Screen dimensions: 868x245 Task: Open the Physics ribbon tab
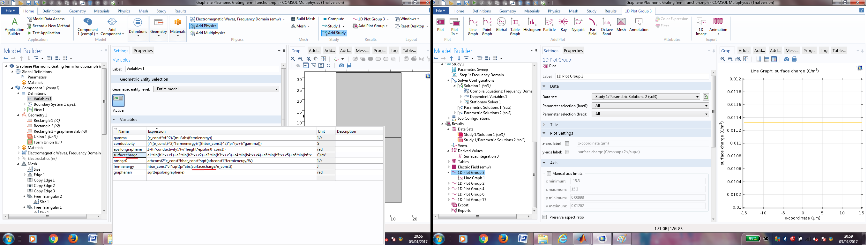(x=124, y=11)
